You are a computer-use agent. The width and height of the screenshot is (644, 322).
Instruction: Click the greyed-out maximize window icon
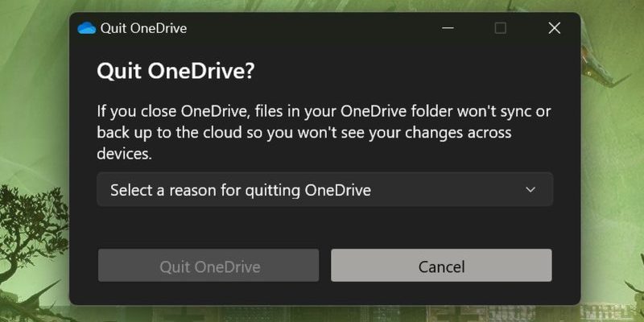point(500,28)
